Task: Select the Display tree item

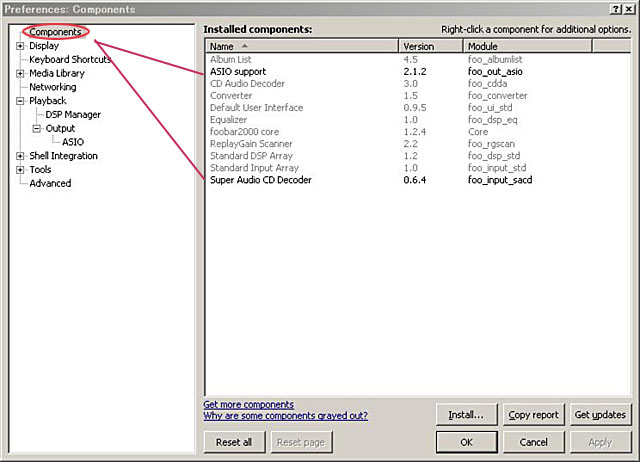Action: click(44, 46)
